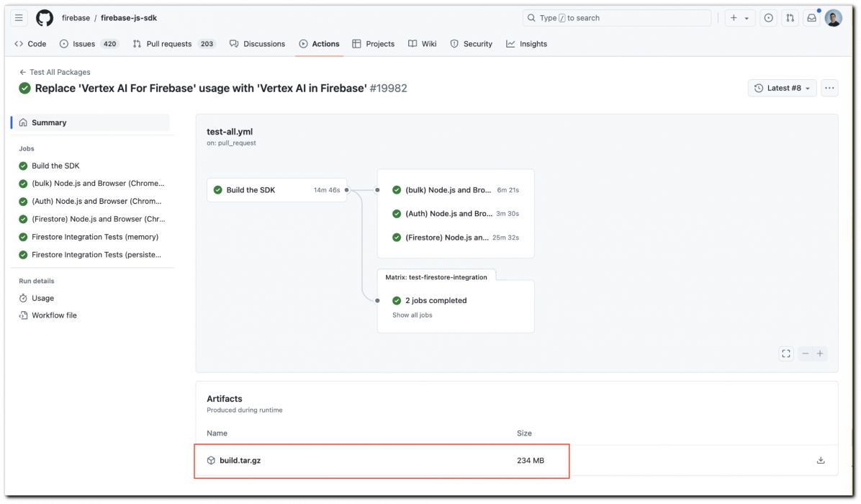Screen dimensions: 861x504
Task: Download the build.tar.gz artifact
Action: [821, 461]
